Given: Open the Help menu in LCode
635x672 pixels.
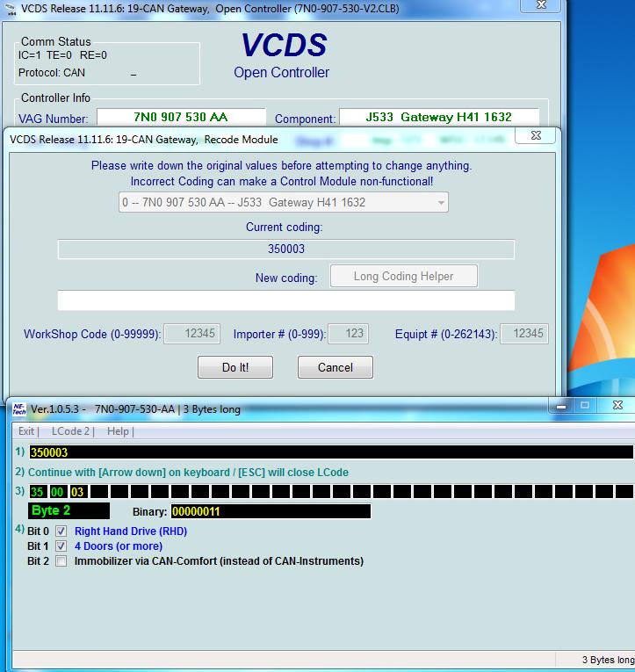Looking at the screenshot, I should (x=118, y=431).
